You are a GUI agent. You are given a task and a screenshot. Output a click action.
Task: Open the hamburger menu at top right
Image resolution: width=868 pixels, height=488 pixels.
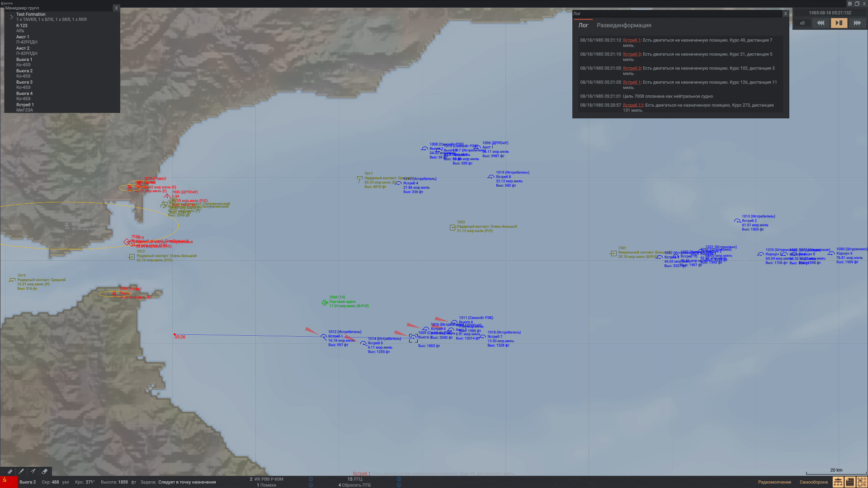click(x=849, y=4)
